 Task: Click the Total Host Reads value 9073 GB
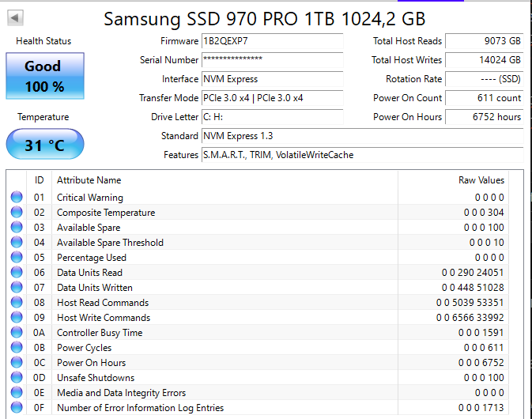click(x=485, y=41)
